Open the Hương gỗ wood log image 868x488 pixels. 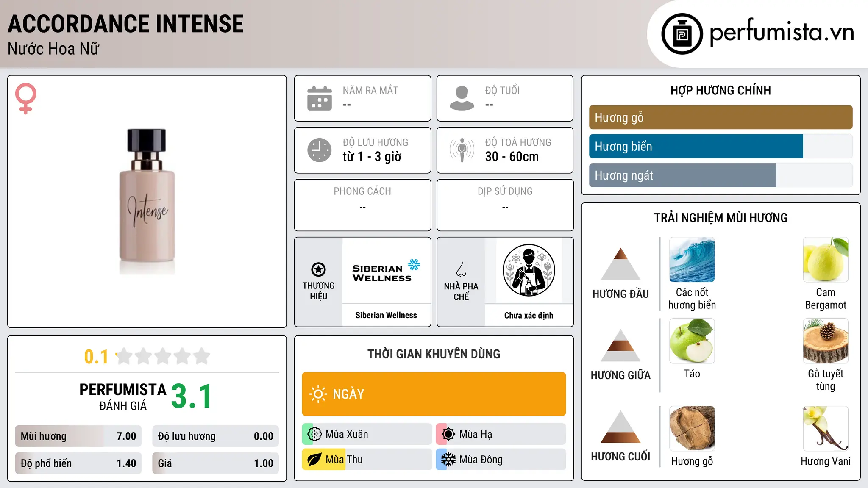point(692,428)
